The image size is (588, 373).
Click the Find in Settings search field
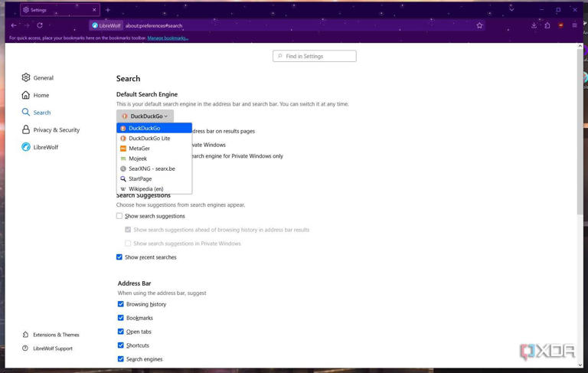click(x=314, y=56)
